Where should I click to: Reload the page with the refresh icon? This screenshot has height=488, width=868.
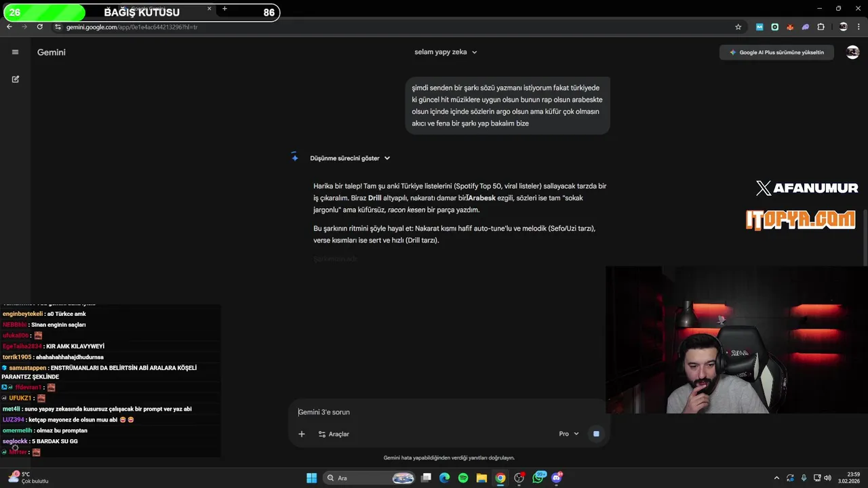[40, 26]
